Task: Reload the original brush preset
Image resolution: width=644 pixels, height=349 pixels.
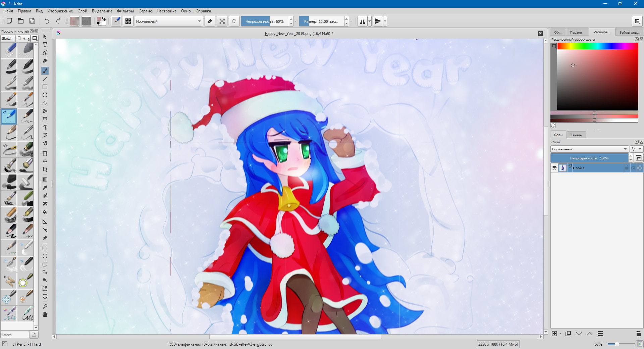Action: coord(234,21)
